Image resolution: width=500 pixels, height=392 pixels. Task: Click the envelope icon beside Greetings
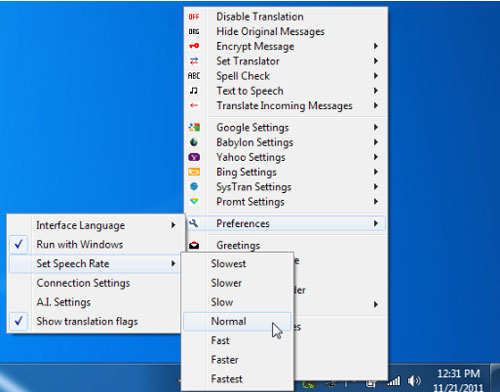(194, 245)
